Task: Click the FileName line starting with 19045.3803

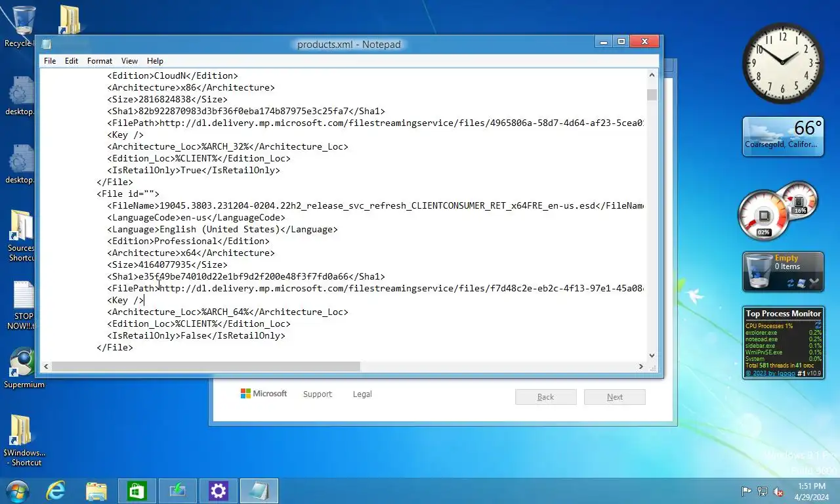Action: (375, 205)
